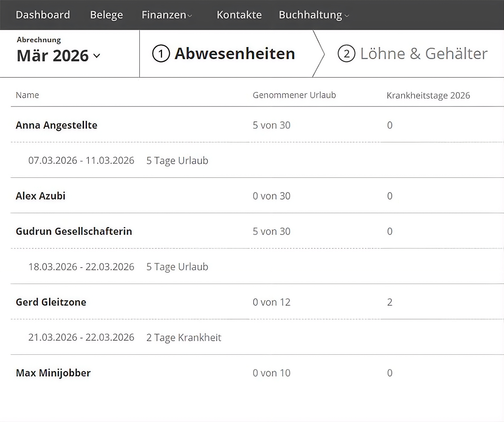The image size is (504, 422).
Task: Open Gerd's 2 Tage Krankheit entry
Action: tap(184, 337)
